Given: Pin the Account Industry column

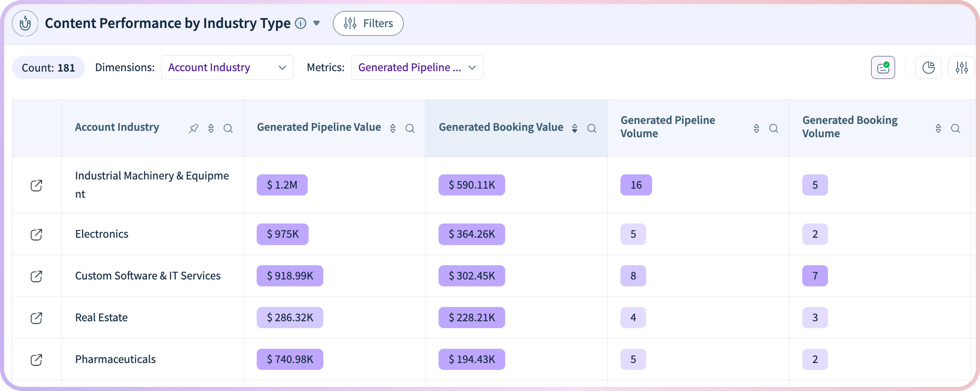Looking at the screenshot, I should tap(194, 128).
